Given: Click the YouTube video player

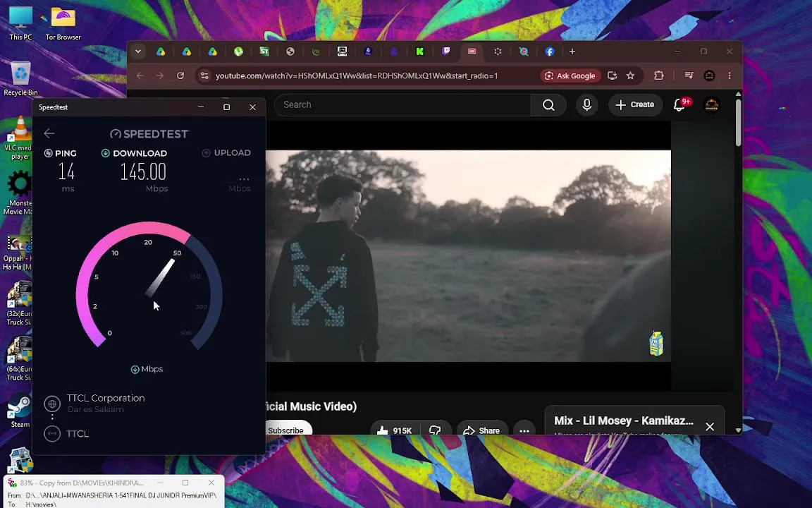Looking at the screenshot, I should [x=468, y=255].
